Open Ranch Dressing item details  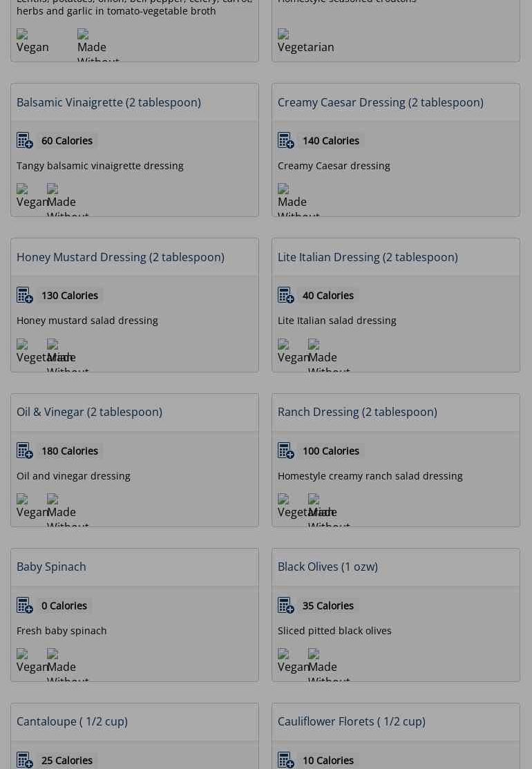click(x=357, y=412)
